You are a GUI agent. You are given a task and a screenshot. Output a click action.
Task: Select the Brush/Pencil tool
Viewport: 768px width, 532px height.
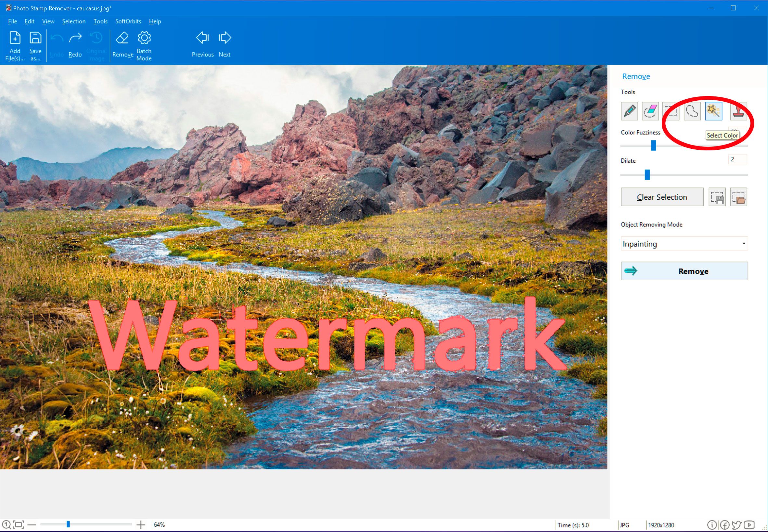point(629,111)
